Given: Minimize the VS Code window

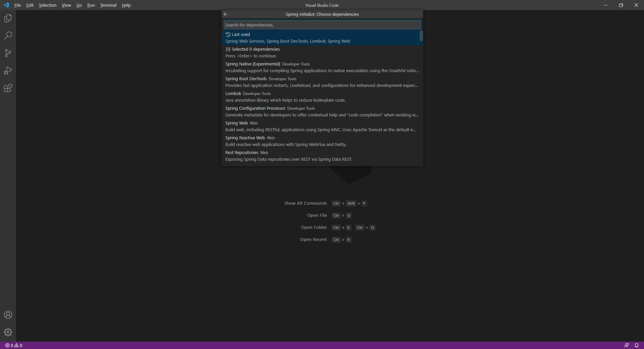Looking at the screenshot, I should pyautogui.click(x=605, y=5).
